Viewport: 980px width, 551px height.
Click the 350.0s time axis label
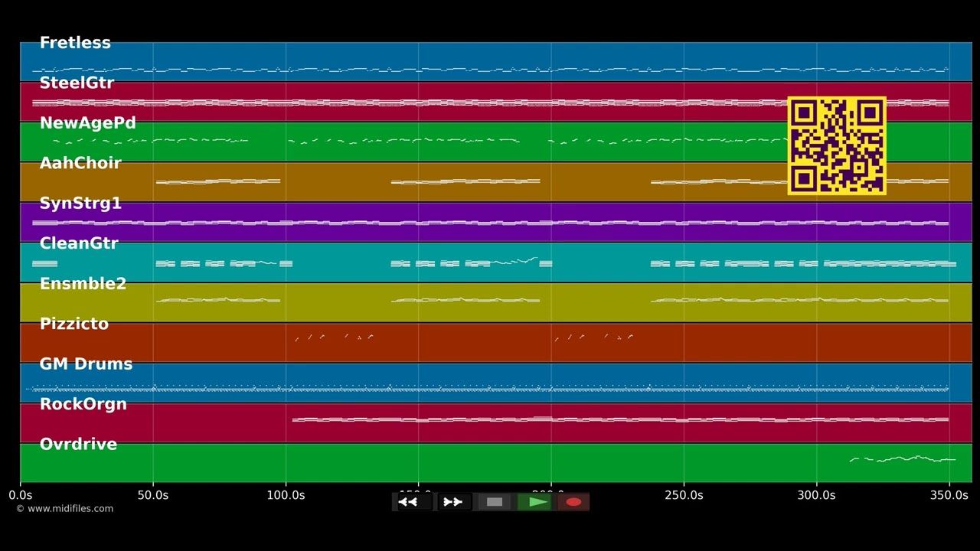pyautogui.click(x=949, y=495)
